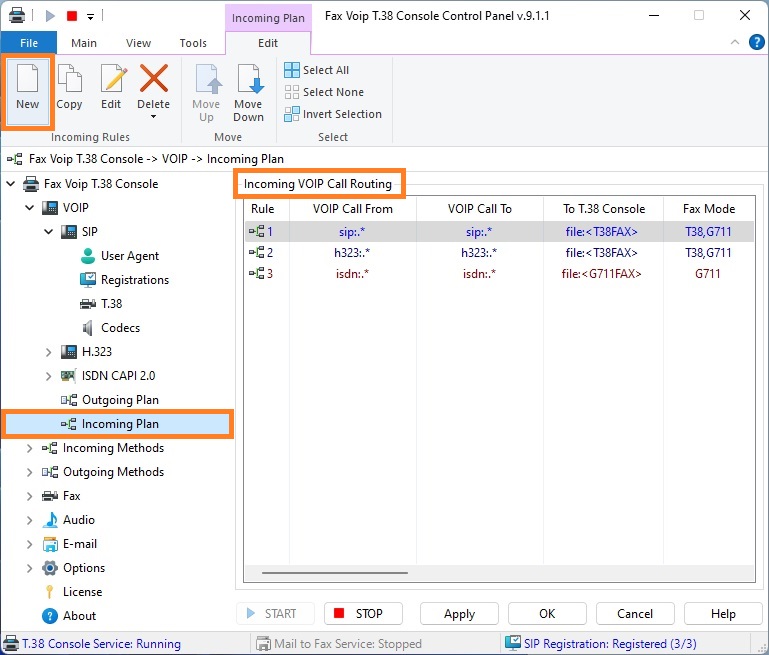This screenshot has height=655, width=769.
Task: Click the Fax Mode column header
Action: click(709, 209)
